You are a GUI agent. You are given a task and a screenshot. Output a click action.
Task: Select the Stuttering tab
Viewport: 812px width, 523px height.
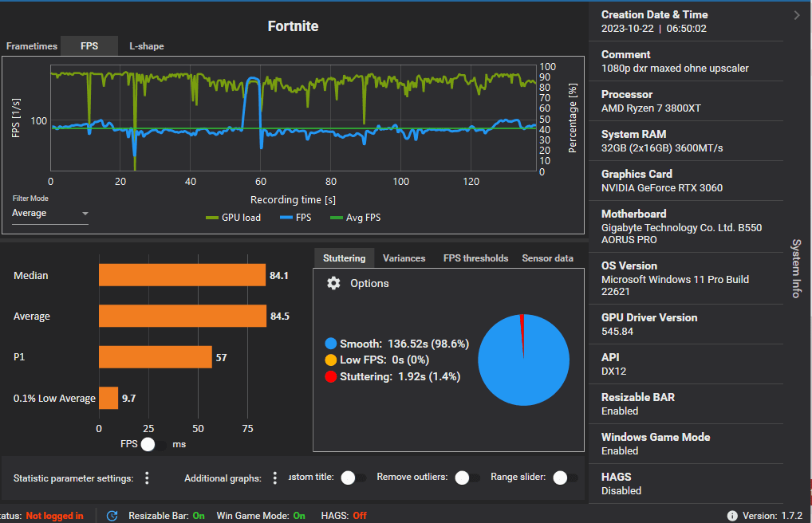click(x=345, y=258)
